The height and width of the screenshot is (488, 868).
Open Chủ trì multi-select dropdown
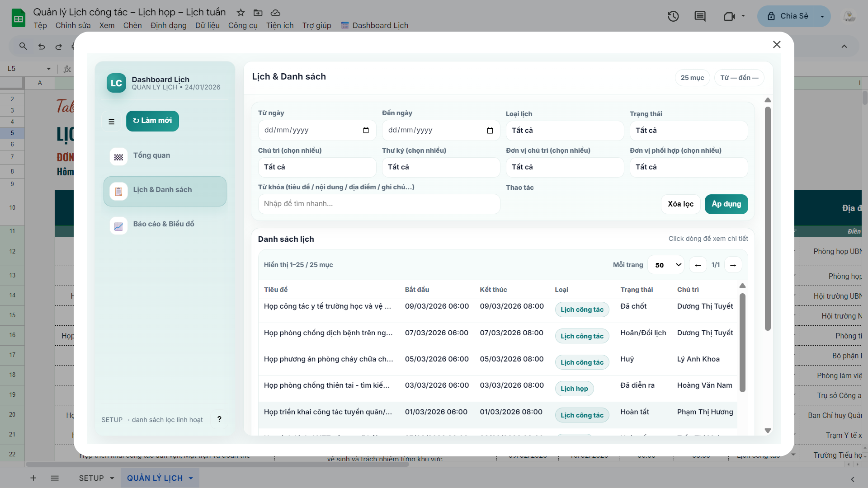coord(316,167)
